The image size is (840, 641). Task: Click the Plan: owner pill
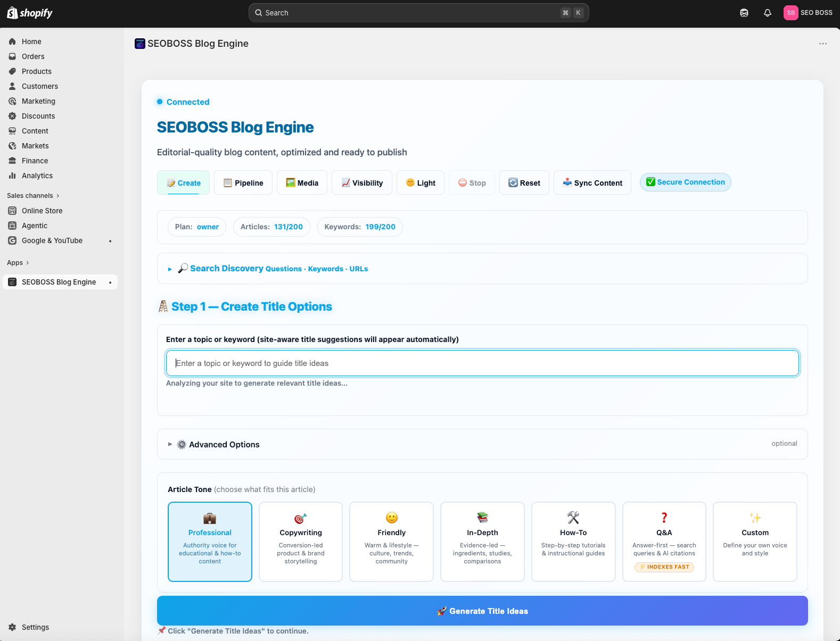(x=197, y=227)
